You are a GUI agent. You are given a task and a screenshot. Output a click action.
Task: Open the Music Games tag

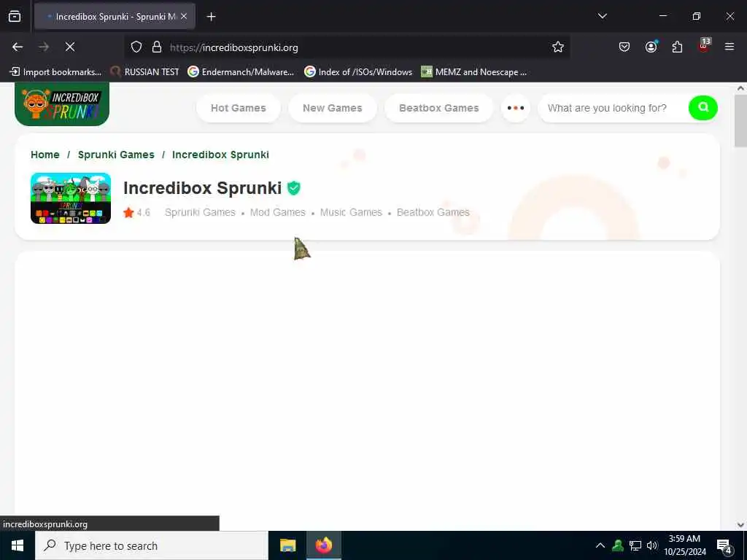point(351,212)
